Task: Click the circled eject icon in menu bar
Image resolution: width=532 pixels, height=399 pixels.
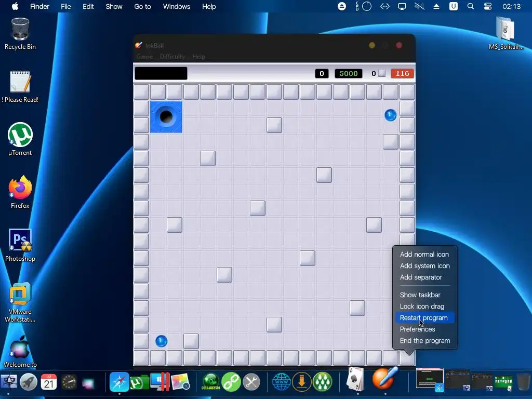Action: [x=342, y=6]
